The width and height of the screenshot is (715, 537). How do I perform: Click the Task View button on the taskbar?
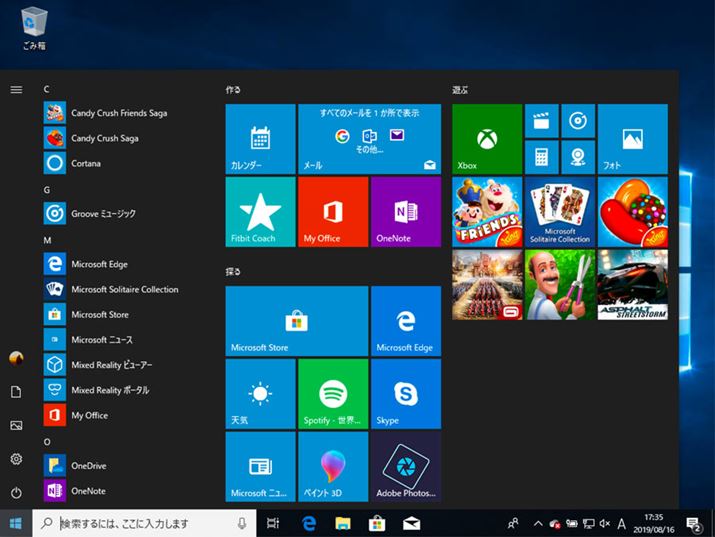273,523
